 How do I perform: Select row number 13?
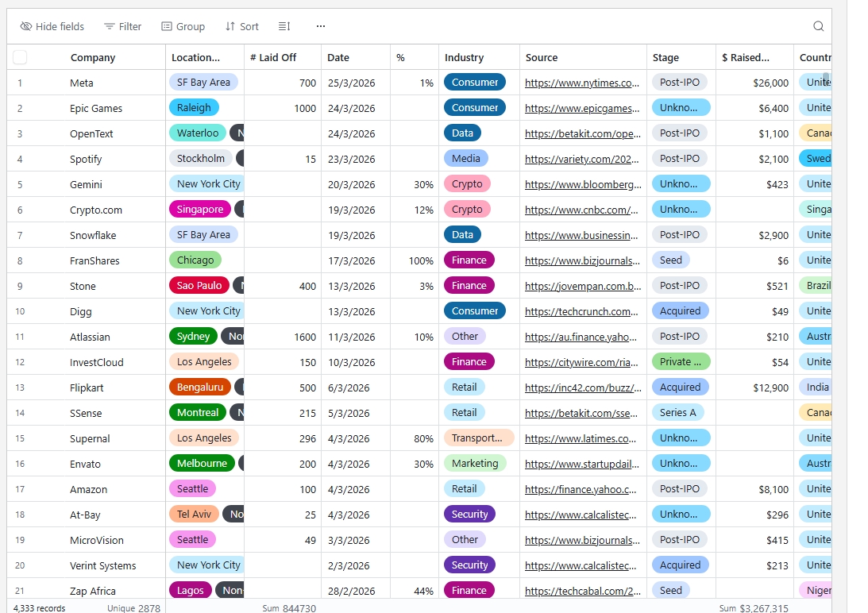[x=20, y=388]
